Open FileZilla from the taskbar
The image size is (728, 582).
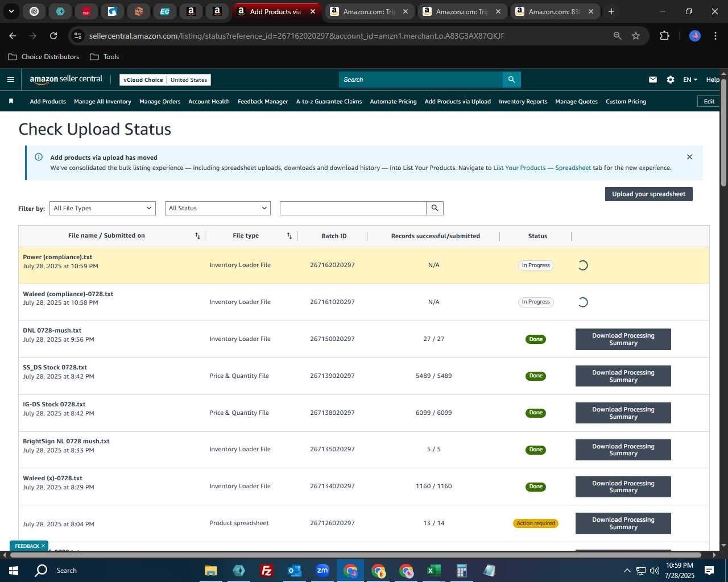pos(266,571)
